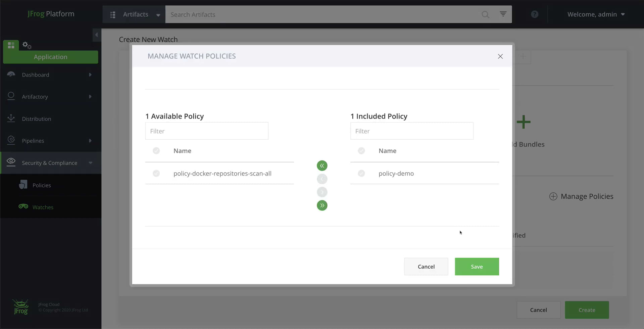Viewport: 644px width, 329px height.
Task: Click the Distribution sidebar icon
Action: [x=11, y=119]
